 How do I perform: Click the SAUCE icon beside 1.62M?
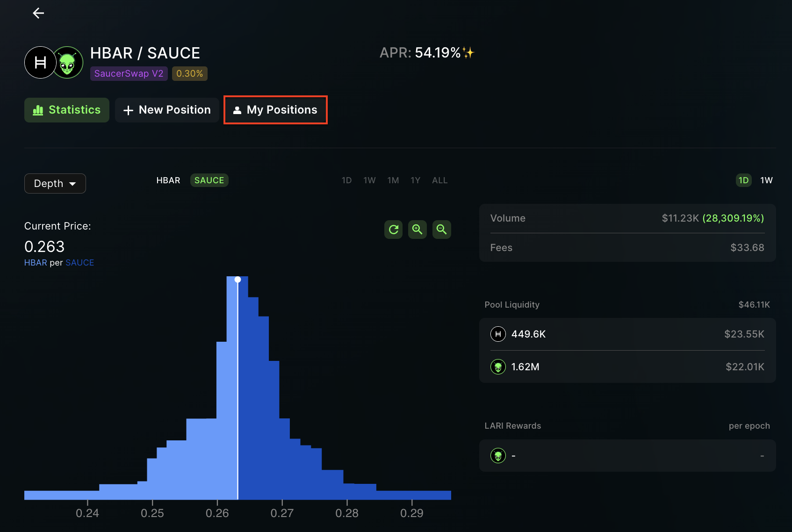[498, 367]
